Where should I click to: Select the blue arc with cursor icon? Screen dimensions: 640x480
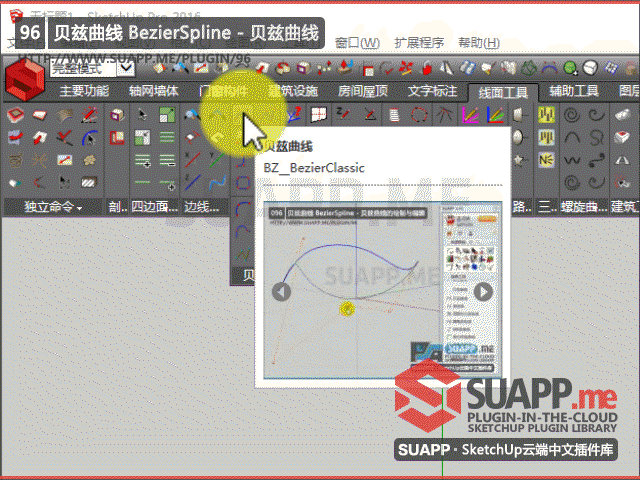(89, 138)
